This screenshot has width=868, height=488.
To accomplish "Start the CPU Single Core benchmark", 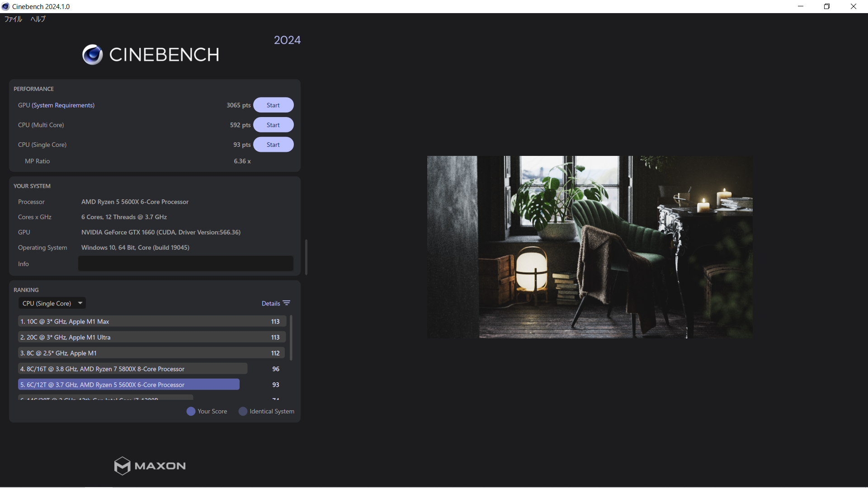I will (273, 145).
